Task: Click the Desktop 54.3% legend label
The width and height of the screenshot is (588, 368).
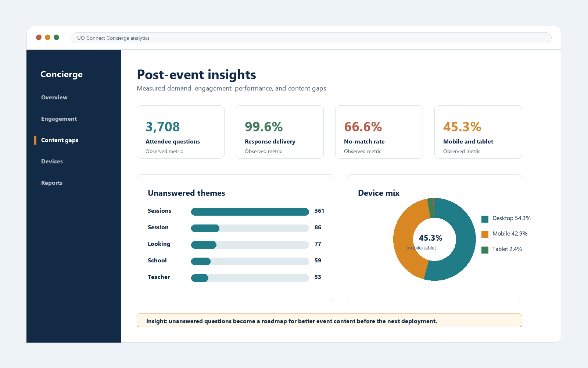Action: pos(512,218)
